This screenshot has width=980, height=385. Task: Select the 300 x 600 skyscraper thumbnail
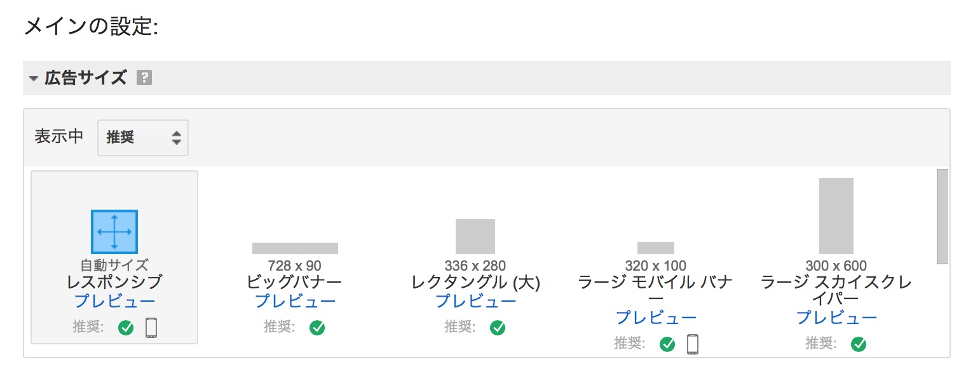[x=836, y=216]
